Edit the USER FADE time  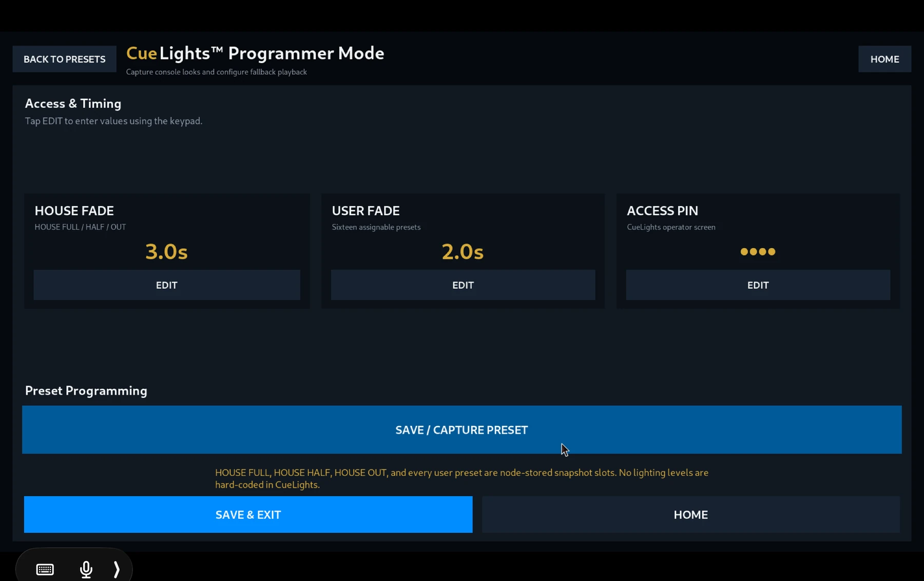(463, 285)
